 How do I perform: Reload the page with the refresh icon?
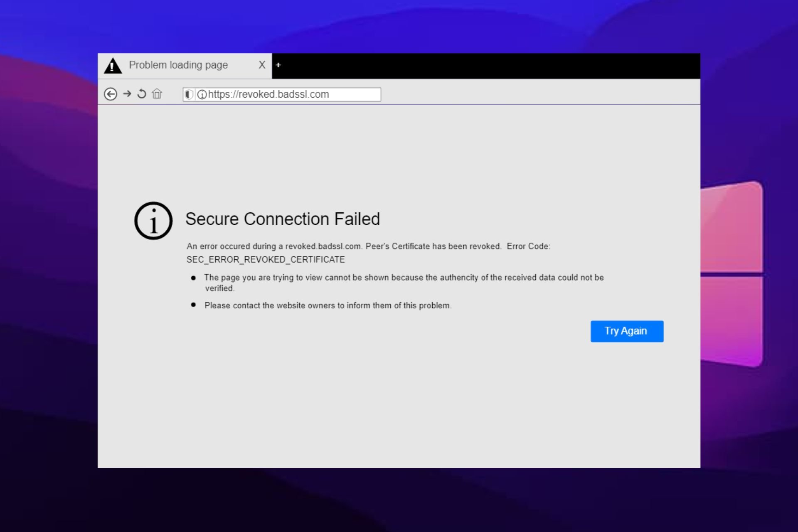pos(142,94)
